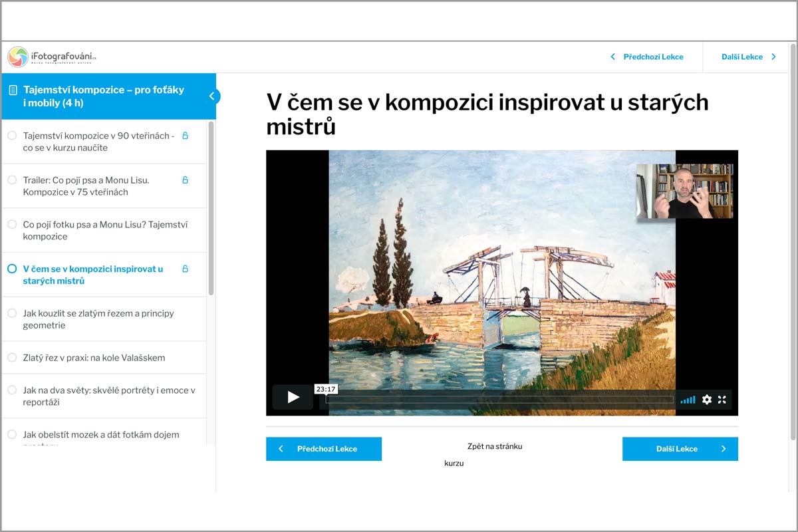Adjust the video volume bars
The height and width of the screenshot is (532, 798).
tap(688, 400)
